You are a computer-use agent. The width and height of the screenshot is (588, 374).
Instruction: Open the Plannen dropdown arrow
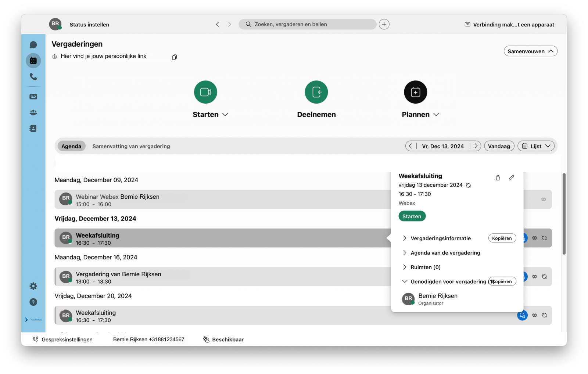[437, 114]
